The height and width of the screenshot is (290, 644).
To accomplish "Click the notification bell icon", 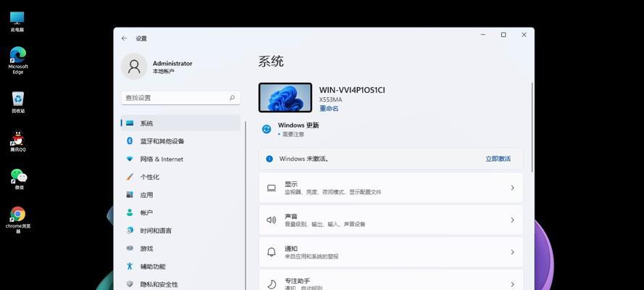I will tap(272, 252).
